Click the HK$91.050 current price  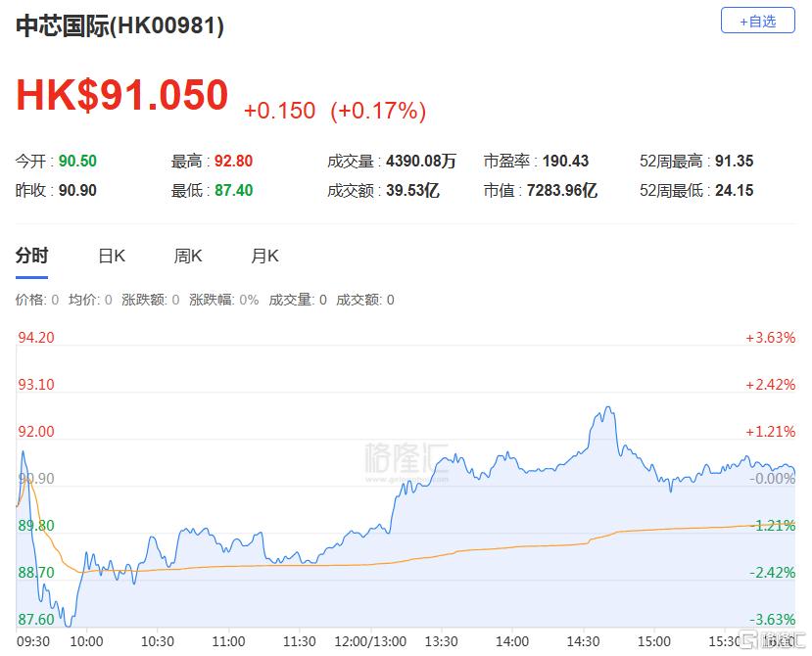pyautogui.click(x=121, y=95)
